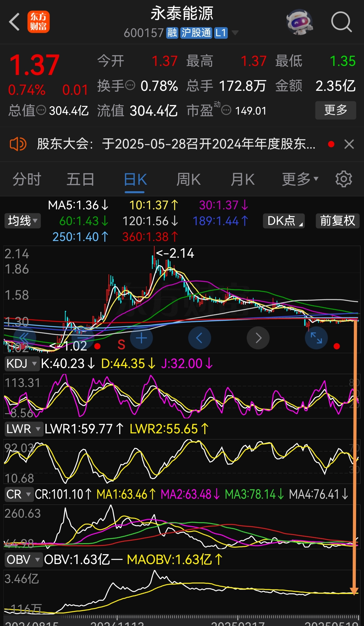Image resolution: width=364 pixels, height=626 pixels.
Task: Move chart left with left chevron
Action: point(200,338)
